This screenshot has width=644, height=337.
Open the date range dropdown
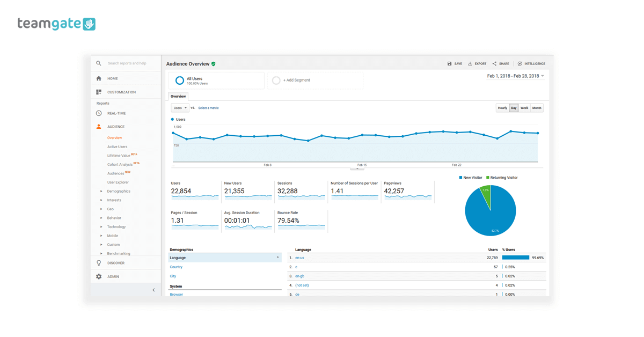tap(515, 76)
